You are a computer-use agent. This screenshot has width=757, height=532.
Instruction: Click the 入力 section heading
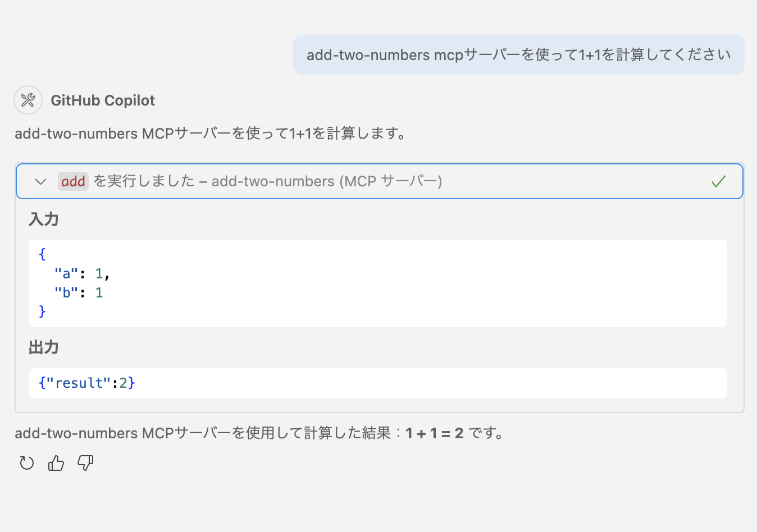(43, 219)
